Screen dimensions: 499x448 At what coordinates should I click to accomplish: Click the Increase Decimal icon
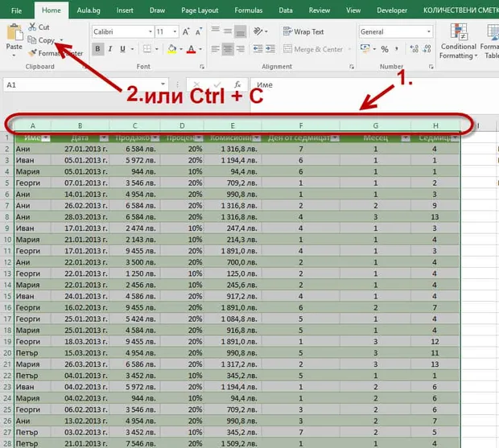coord(414,49)
